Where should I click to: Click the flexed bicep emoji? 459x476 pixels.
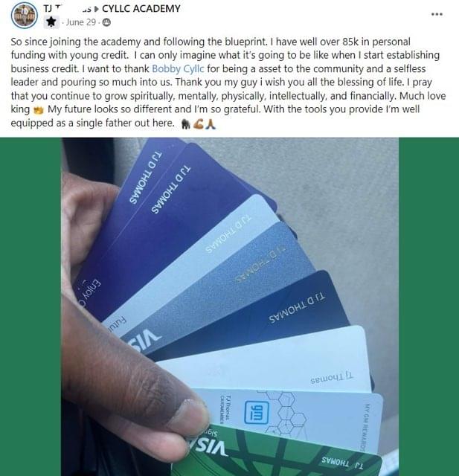pyautogui.click(x=198, y=124)
